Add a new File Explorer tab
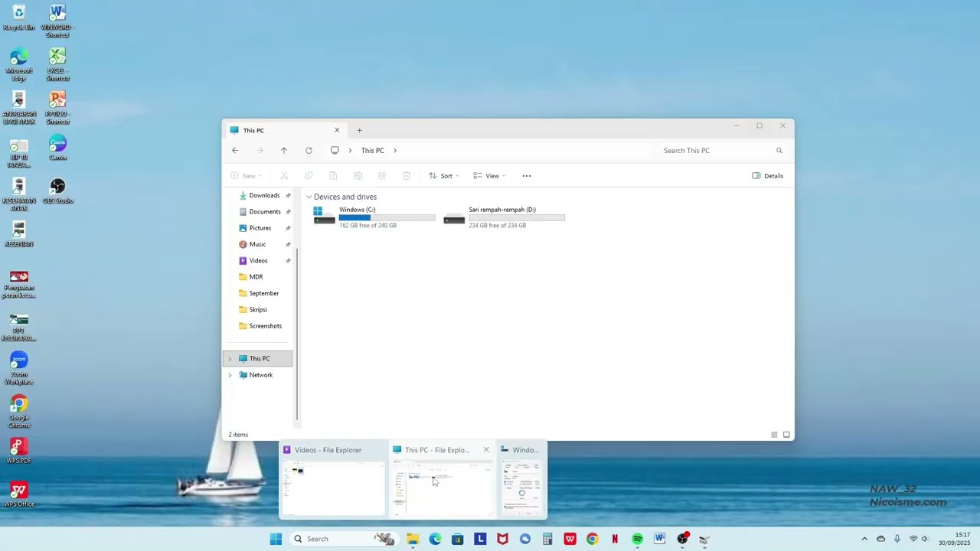This screenshot has height=551, width=980. 359,130
